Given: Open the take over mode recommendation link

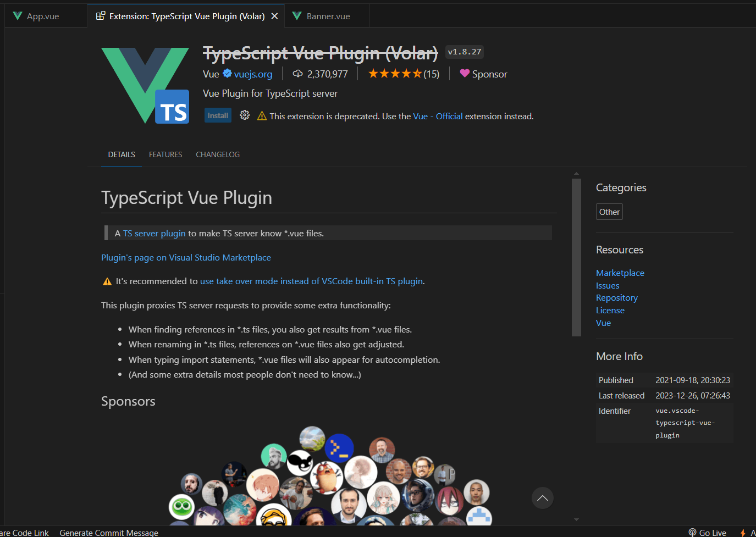Looking at the screenshot, I should click(x=311, y=281).
